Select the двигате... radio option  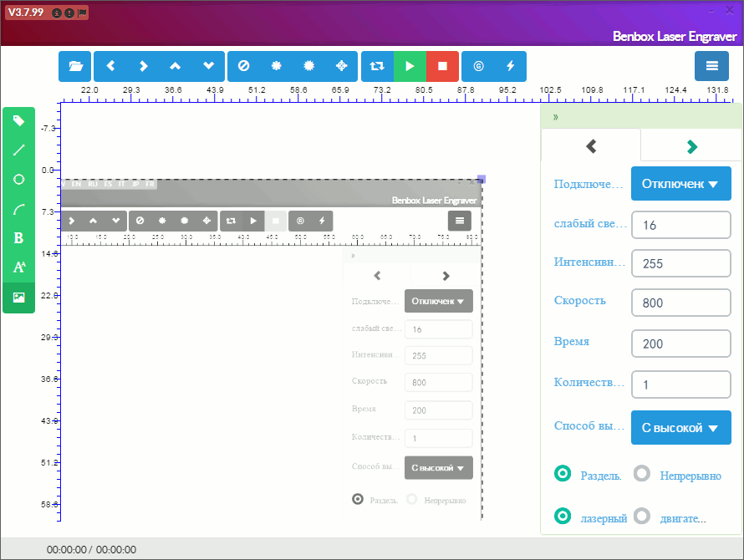pyautogui.click(x=642, y=516)
